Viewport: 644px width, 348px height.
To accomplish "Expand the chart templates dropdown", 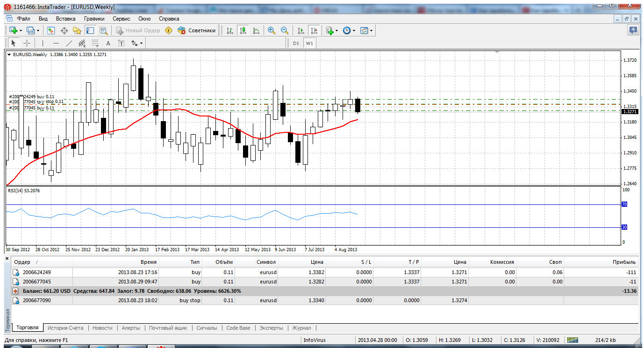I will [x=372, y=30].
